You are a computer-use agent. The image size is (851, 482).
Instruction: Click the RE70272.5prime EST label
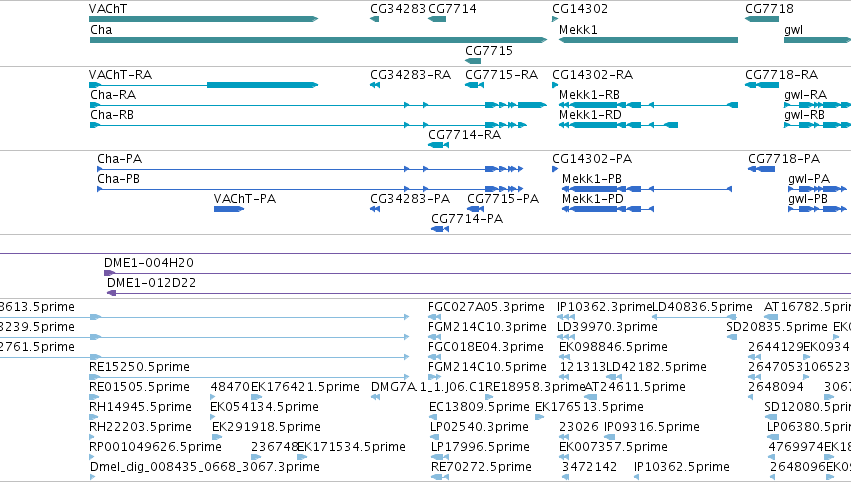pos(481,467)
